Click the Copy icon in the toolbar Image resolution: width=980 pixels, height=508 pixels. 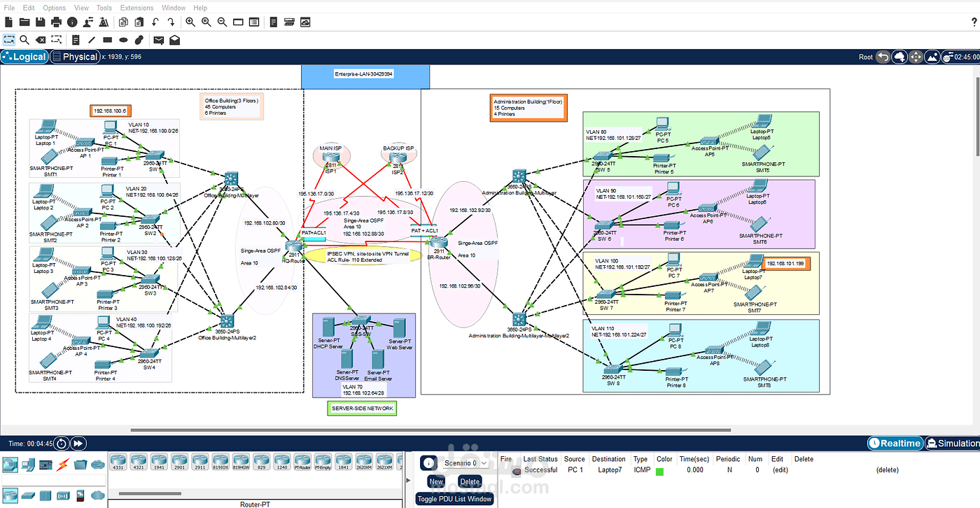click(123, 22)
